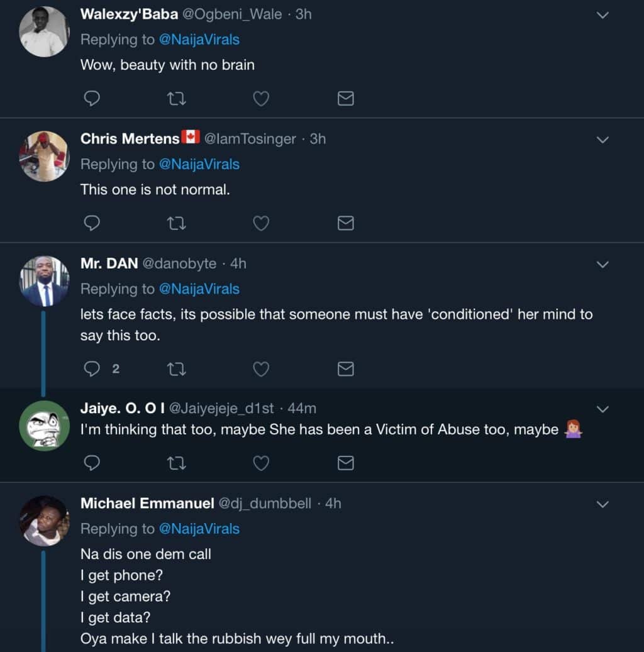644x652 pixels.
Task: Like Mr. DAN's tweet about conditioned mind
Action: 261,369
